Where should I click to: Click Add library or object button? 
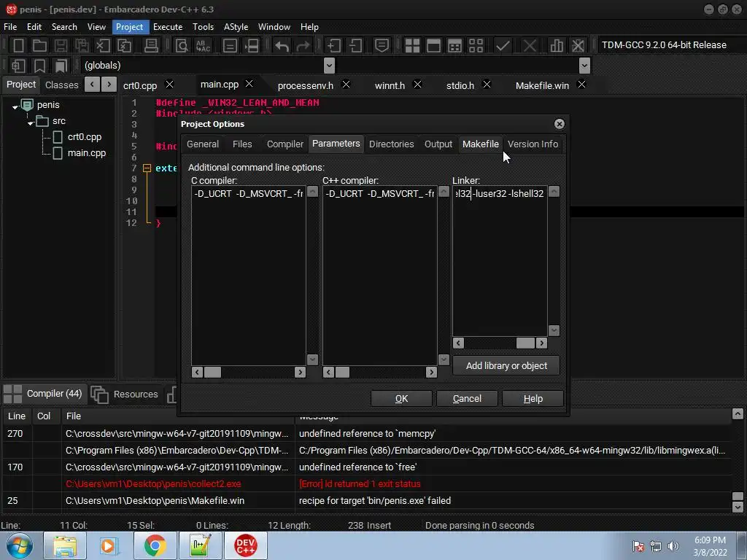[506, 366]
